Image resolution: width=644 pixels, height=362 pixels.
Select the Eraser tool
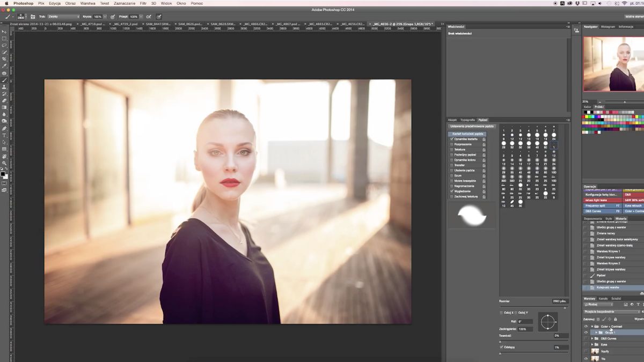[4, 100]
